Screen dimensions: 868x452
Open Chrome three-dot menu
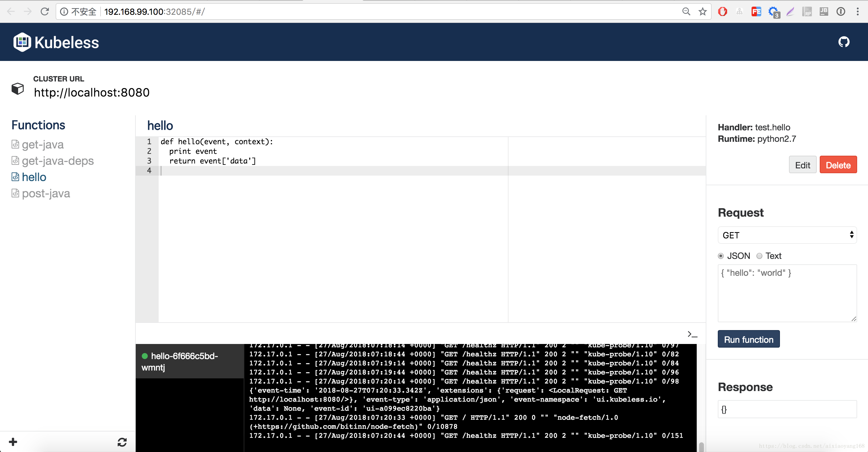pyautogui.click(x=857, y=12)
